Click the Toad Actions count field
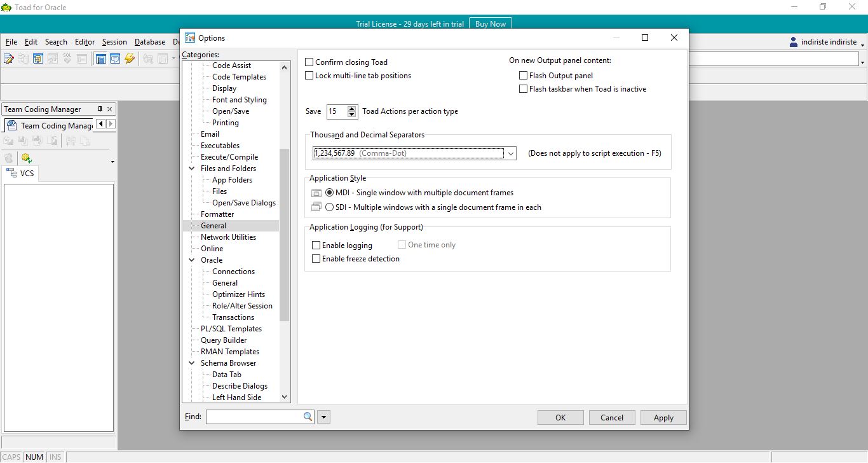Image resolution: width=868 pixels, height=463 pixels. point(337,111)
